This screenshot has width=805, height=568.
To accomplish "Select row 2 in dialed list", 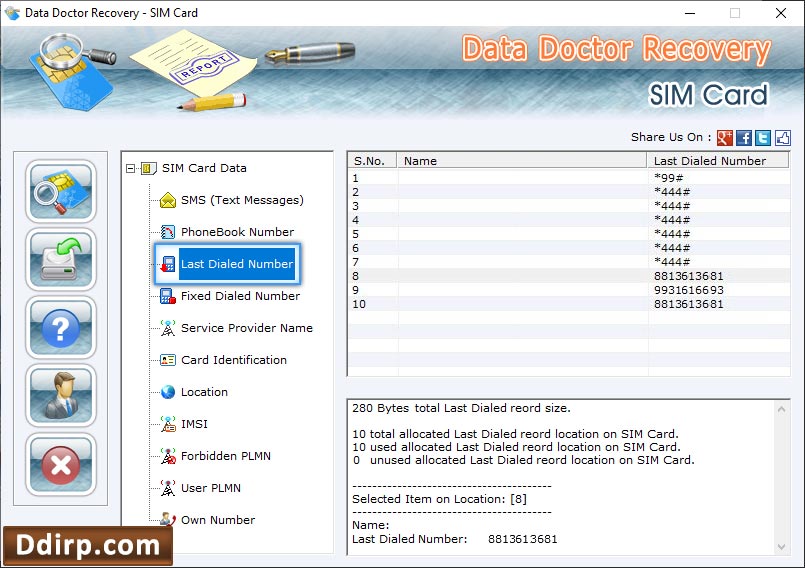I will click(569, 192).
